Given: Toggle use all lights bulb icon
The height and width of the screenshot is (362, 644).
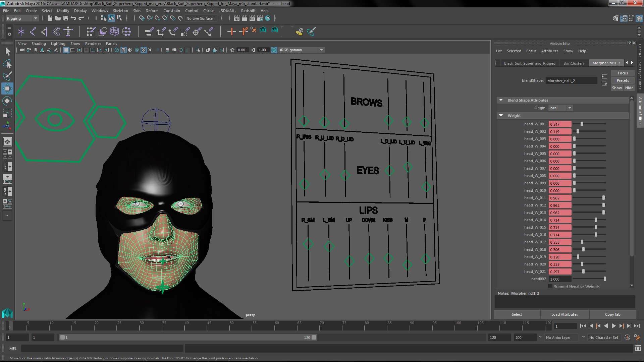Looking at the screenshot, I should point(150,50).
